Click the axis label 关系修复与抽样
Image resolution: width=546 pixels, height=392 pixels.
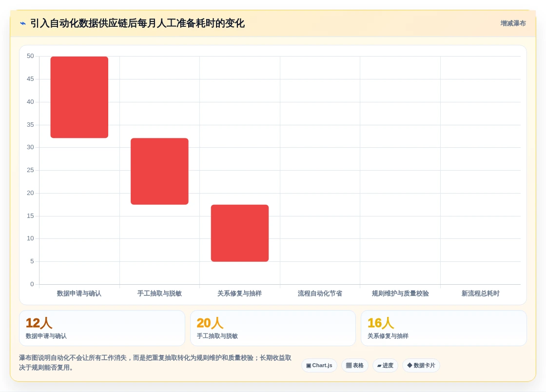point(239,294)
